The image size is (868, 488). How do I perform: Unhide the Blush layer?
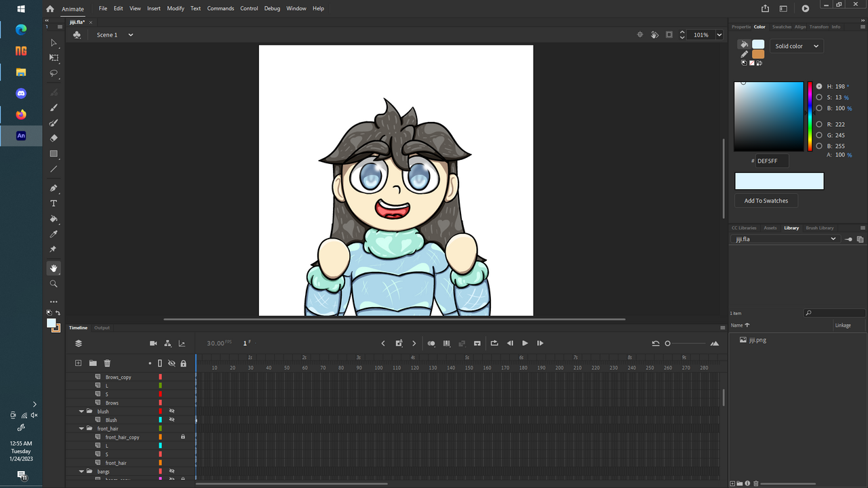point(172,420)
